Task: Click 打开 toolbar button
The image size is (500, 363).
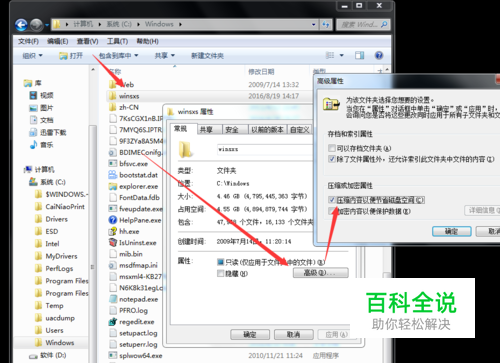Action: 71,55
